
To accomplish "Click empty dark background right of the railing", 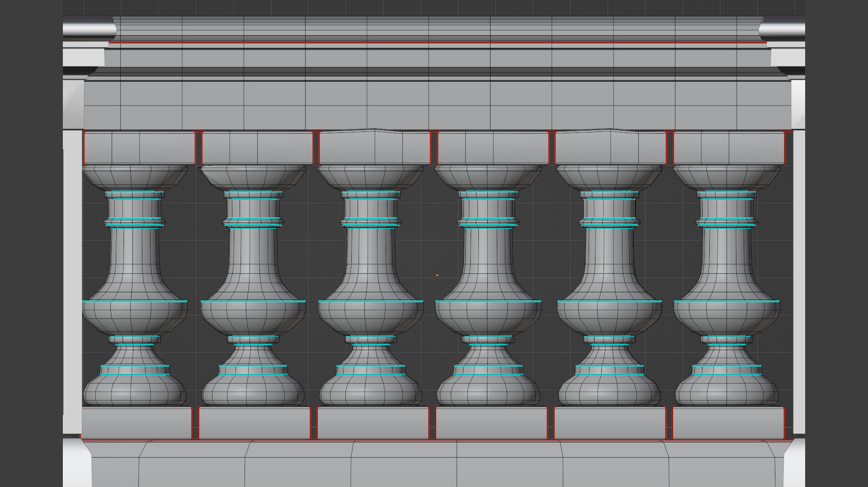I will [836, 244].
